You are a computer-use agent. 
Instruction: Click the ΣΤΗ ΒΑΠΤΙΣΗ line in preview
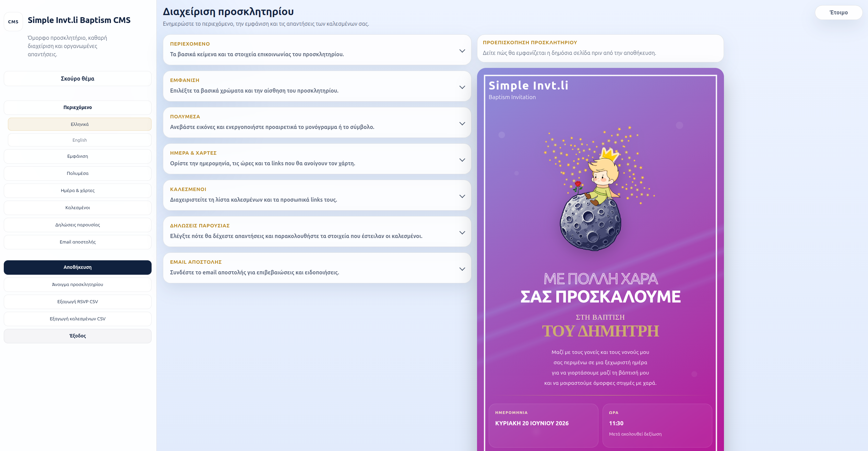pyautogui.click(x=600, y=317)
